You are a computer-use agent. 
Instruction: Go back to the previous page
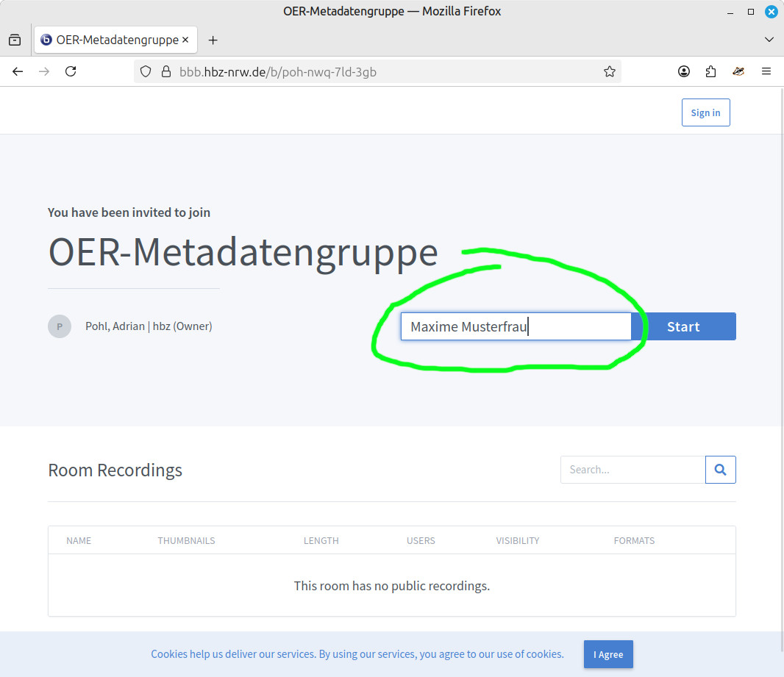pos(18,71)
